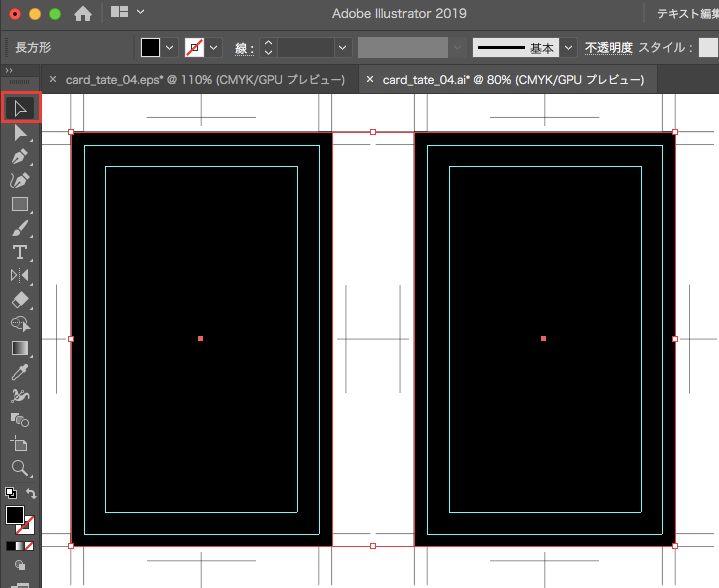Select the Gradient tool
This screenshot has height=588, width=719.
20,348
